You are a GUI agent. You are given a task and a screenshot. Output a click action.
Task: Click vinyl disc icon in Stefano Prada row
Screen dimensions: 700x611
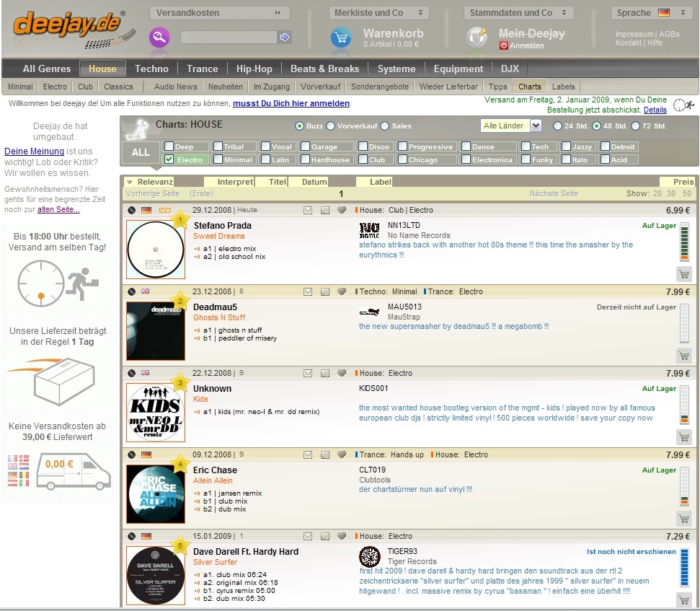[x=131, y=210]
